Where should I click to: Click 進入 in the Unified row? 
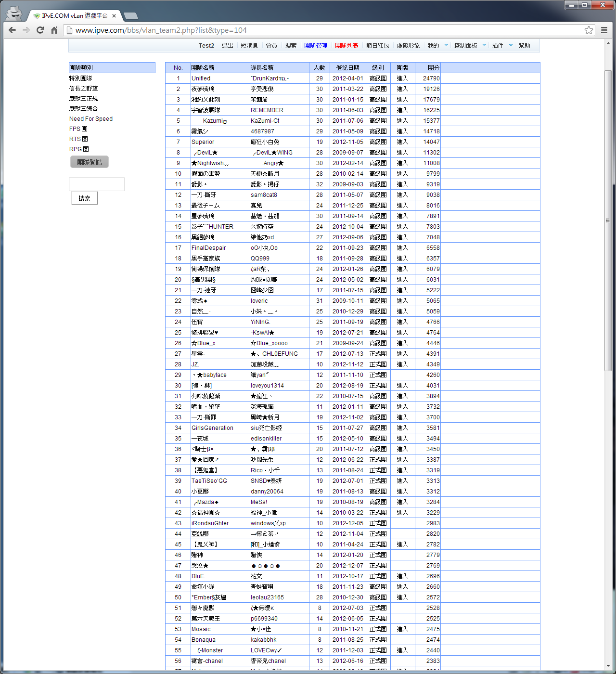point(402,78)
